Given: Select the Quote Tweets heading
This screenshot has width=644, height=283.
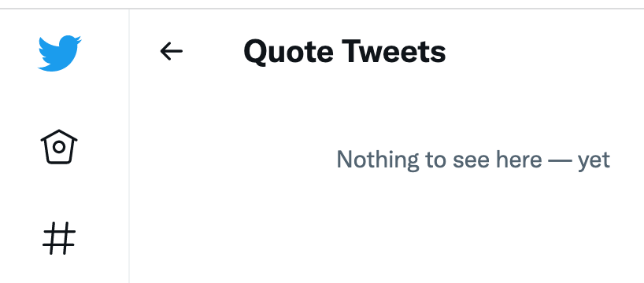Looking at the screenshot, I should point(345,52).
